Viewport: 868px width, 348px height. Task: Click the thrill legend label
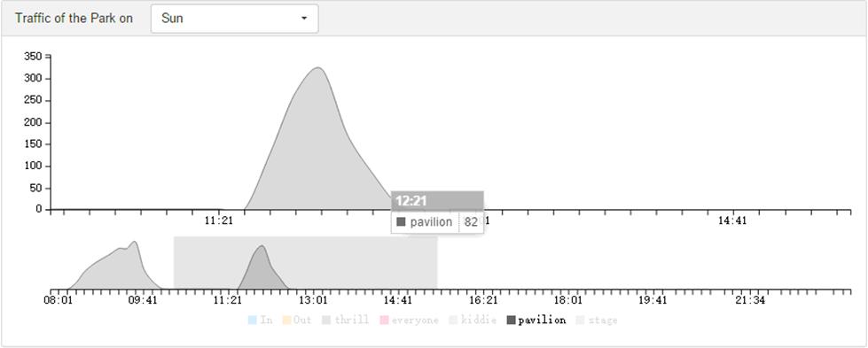(351, 320)
